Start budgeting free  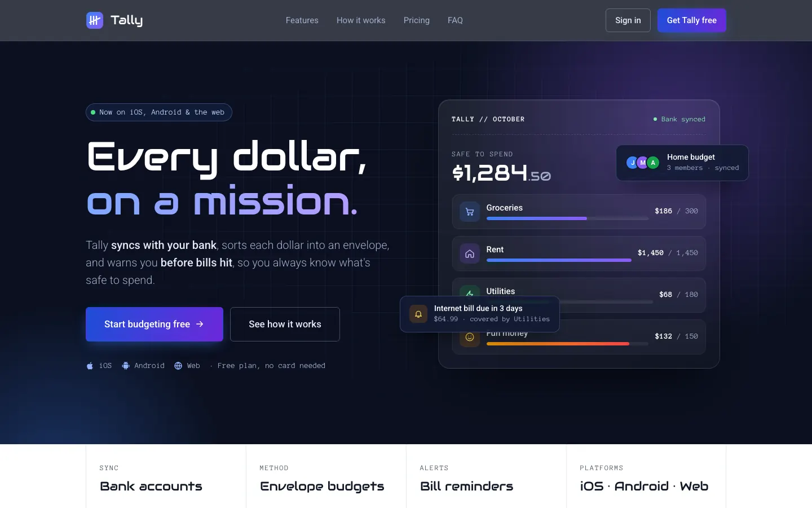(x=155, y=324)
